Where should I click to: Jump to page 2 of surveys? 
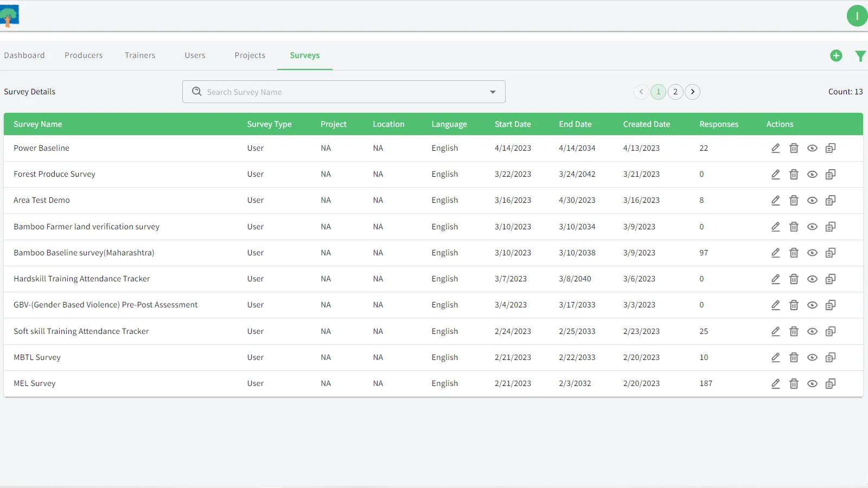pyautogui.click(x=675, y=92)
